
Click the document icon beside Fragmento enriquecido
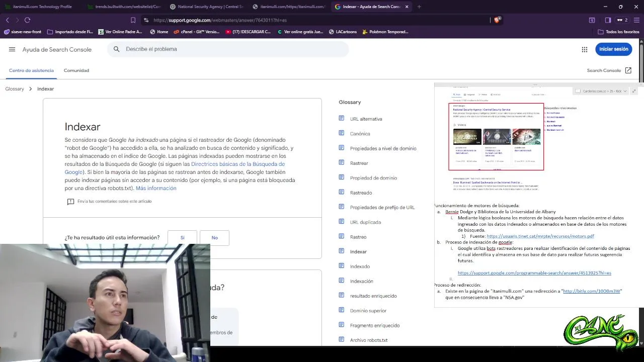342,325
